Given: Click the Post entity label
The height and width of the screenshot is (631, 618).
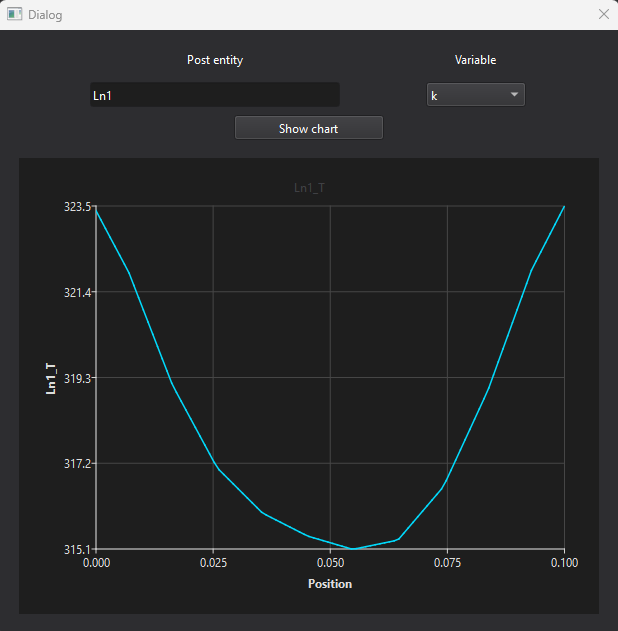Looking at the screenshot, I should (x=215, y=60).
